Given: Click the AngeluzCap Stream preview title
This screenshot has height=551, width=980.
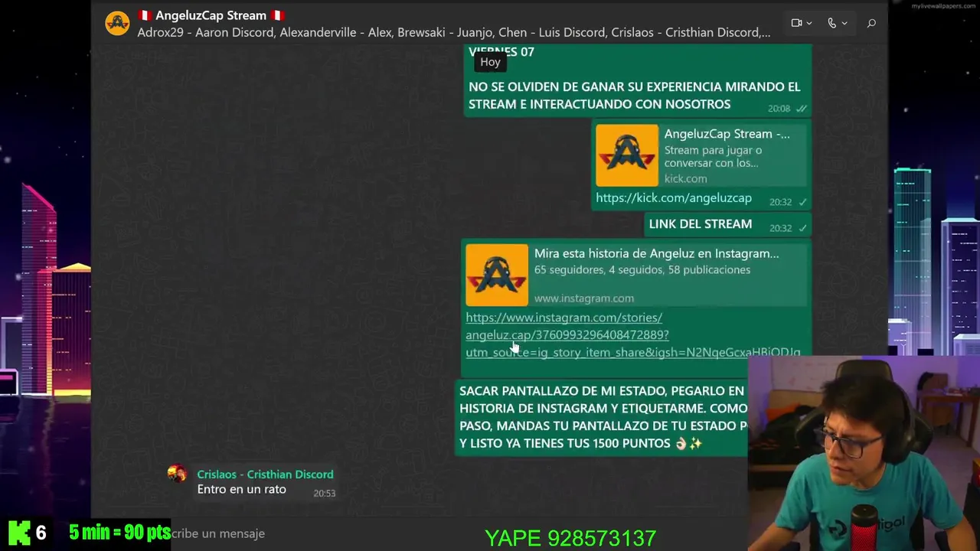Looking at the screenshot, I should (727, 134).
